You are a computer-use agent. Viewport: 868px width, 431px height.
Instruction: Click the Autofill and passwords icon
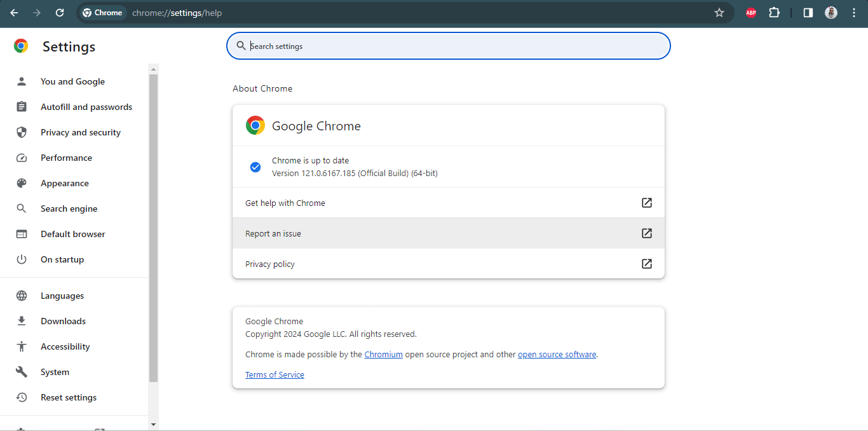pos(22,107)
